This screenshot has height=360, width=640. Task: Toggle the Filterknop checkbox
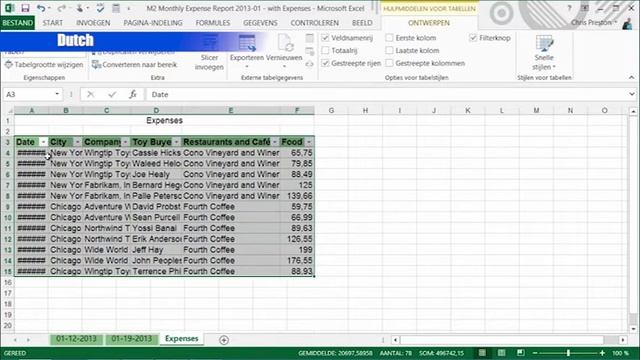tap(473, 38)
